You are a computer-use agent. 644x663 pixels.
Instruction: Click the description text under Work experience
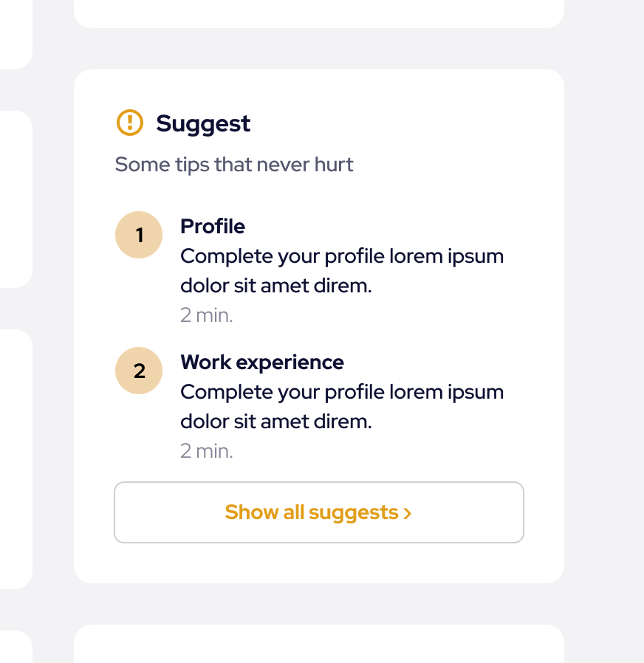coord(342,406)
